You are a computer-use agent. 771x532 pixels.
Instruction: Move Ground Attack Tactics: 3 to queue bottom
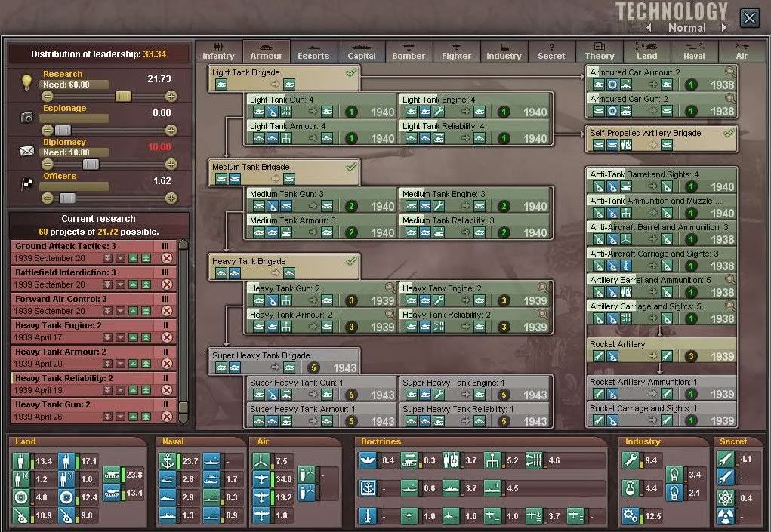pos(107,258)
